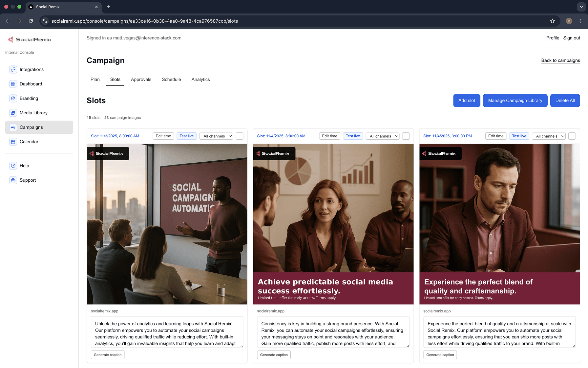Screen dimensions: 588x368
Task: Bookmark this page with the star icon
Action: [x=553, y=21]
